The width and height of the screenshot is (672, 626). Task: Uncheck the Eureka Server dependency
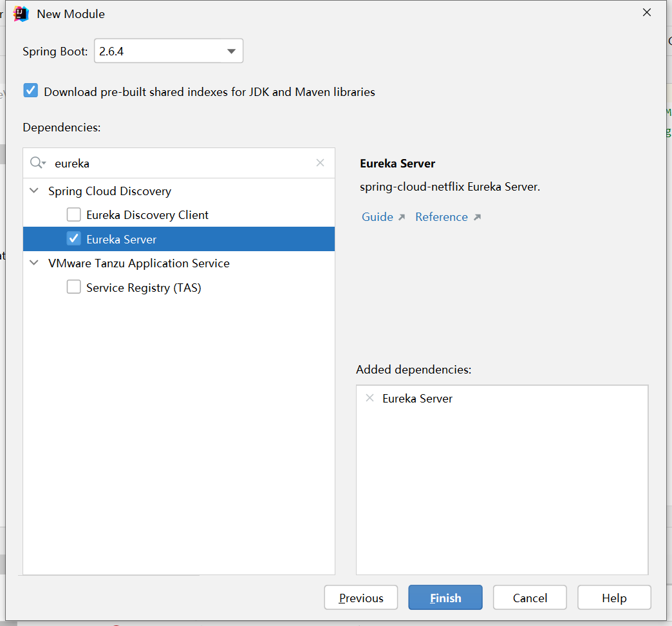74,238
